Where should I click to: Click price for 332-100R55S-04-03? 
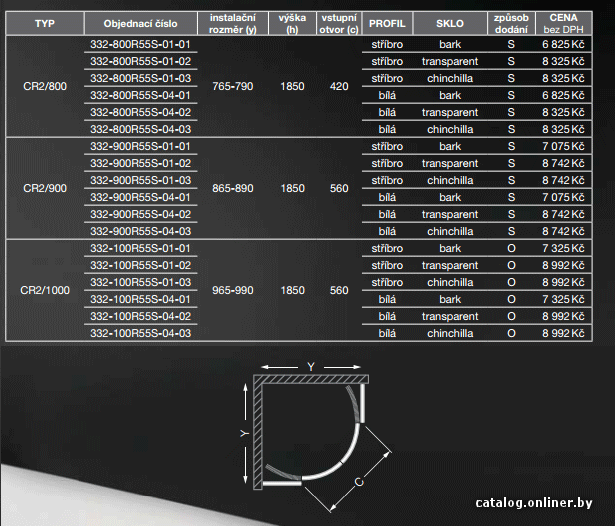click(x=563, y=333)
